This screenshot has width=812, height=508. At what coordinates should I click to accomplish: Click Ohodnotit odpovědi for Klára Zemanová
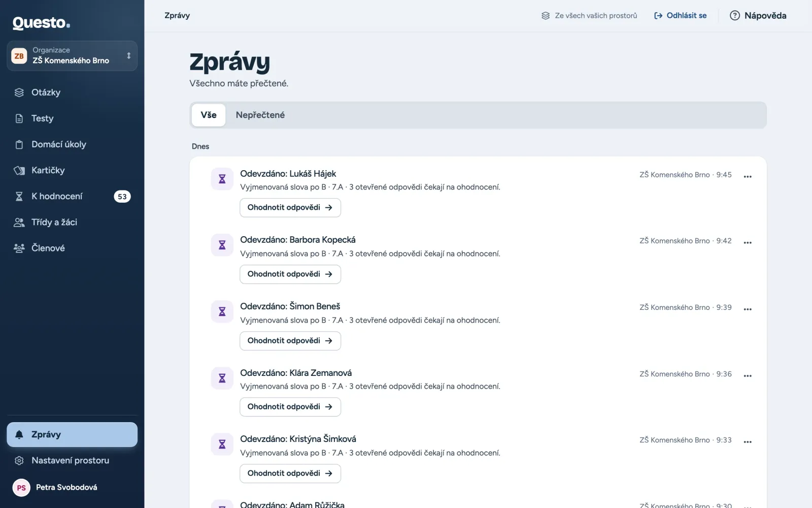tap(290, 406)
